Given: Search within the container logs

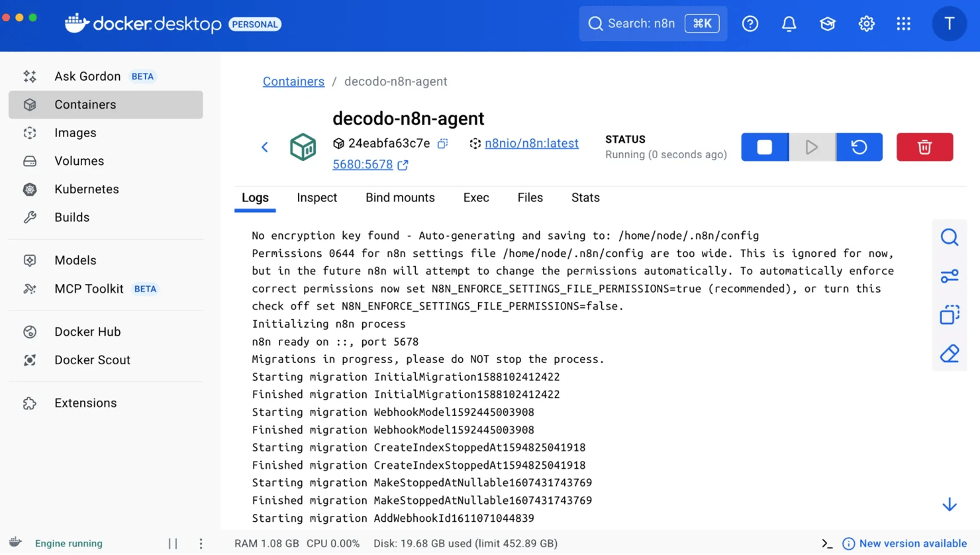Looking at the screenshot, I should pos(949,237).
